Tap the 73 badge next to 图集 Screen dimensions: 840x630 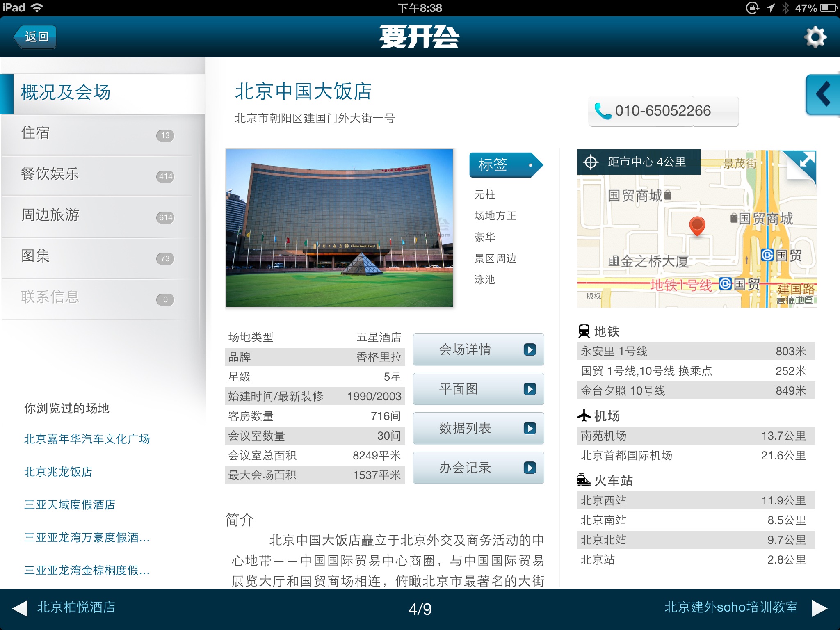[x=165, y=258]
